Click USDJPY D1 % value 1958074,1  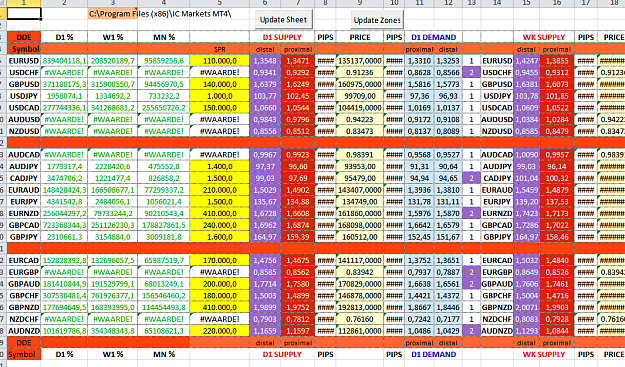(64, 96)
